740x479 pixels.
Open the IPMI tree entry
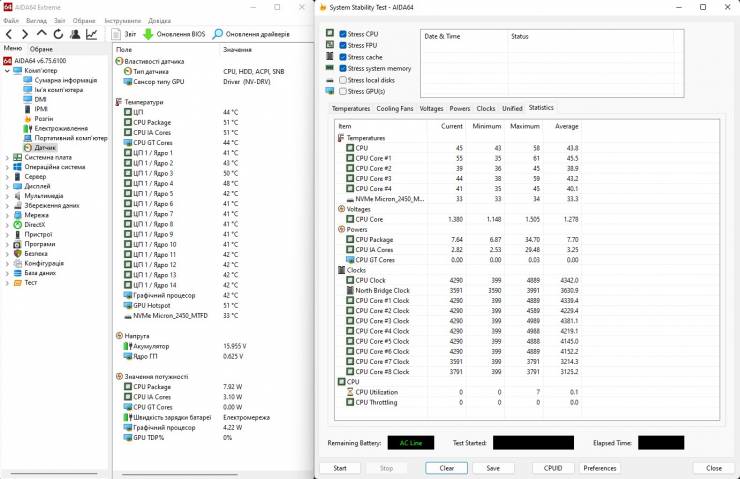tap(35, 109)
